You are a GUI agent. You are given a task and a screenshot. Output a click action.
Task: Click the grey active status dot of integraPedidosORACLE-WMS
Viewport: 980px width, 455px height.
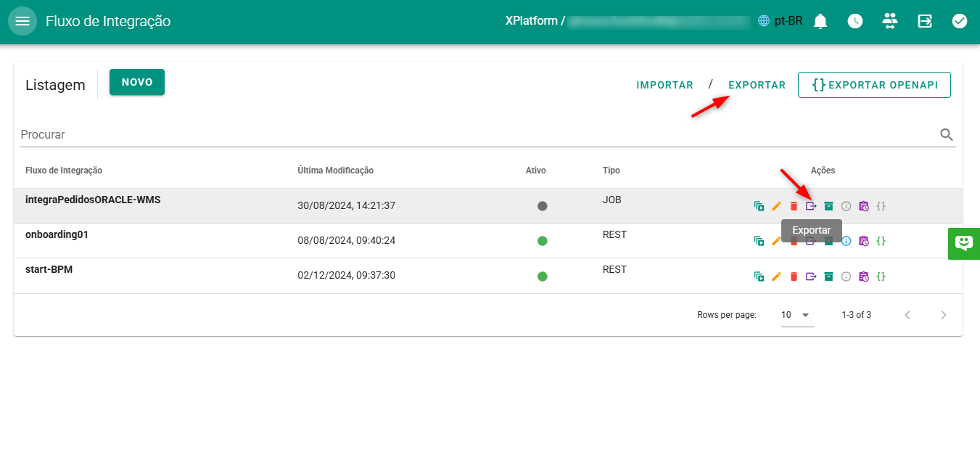[x=543, y=206]
